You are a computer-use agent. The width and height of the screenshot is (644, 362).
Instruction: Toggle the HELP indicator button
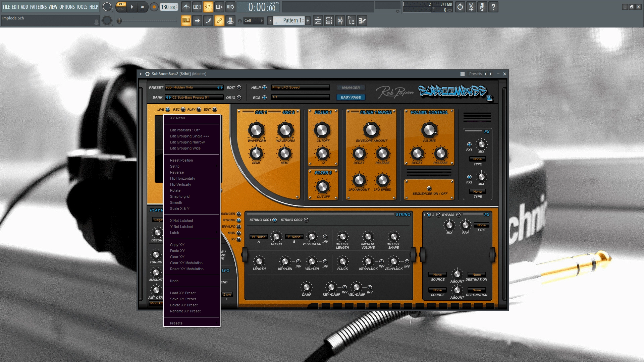pos(265,87)
